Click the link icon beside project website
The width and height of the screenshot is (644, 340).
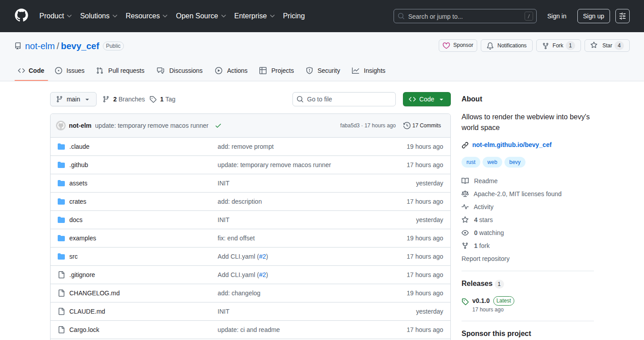pyautogui.click(x=465, y=145)
